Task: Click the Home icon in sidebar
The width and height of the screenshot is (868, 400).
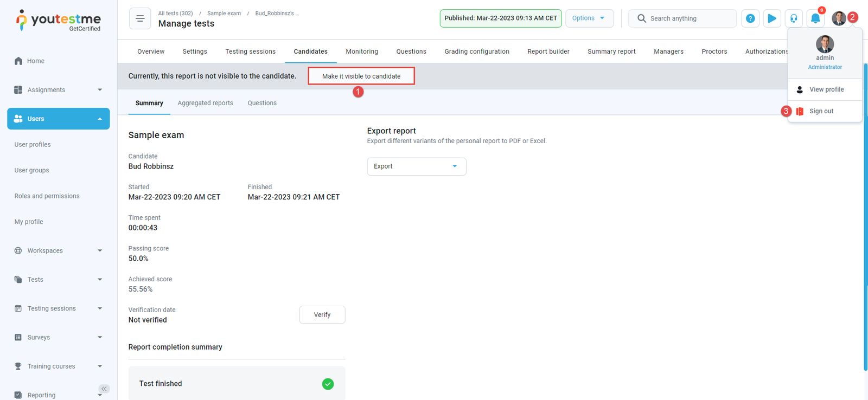Action: pos(18,61)
